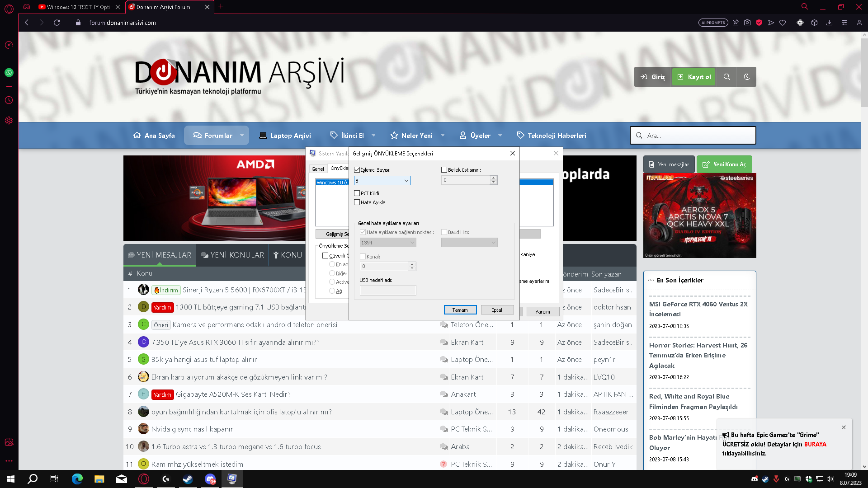Click the browser downloads icon
This screenshot has width=868, height=488.
829,23
